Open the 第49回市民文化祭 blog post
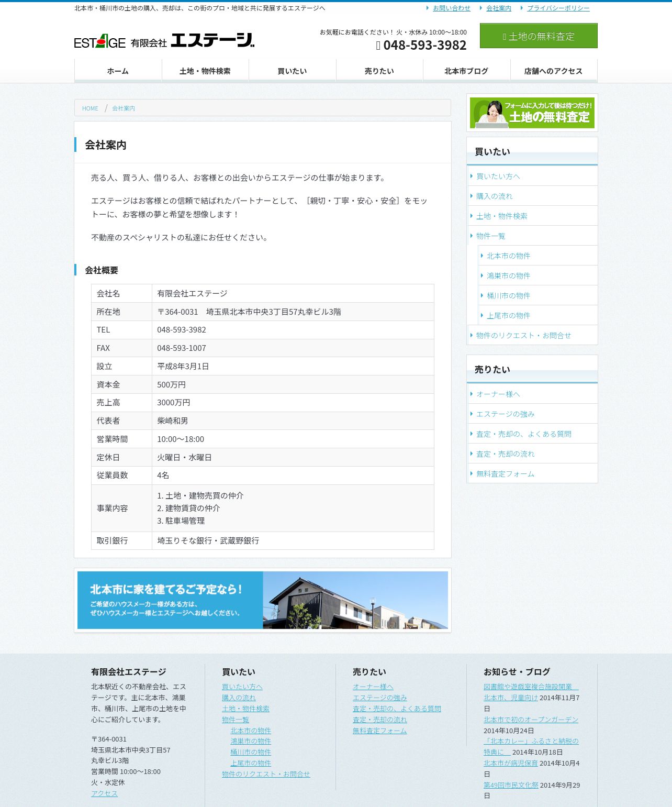Viewport: 672px width, 807px height. 511,785
